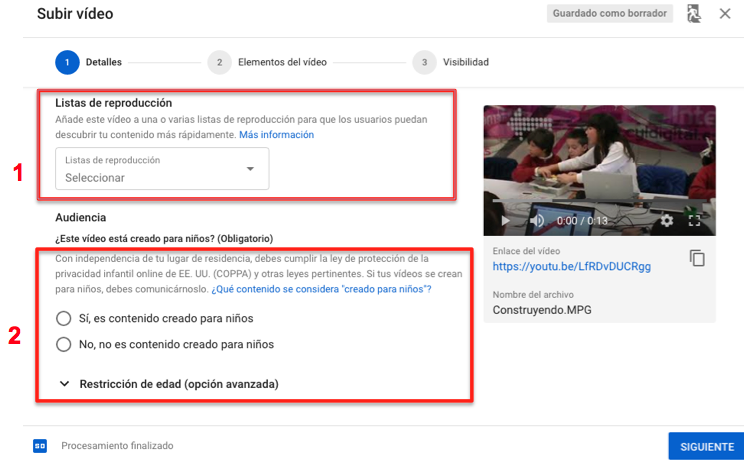Click the 'Enlace del vídeo' label
Viewport: 744px width, 467px height.
[x=526, y=251]
